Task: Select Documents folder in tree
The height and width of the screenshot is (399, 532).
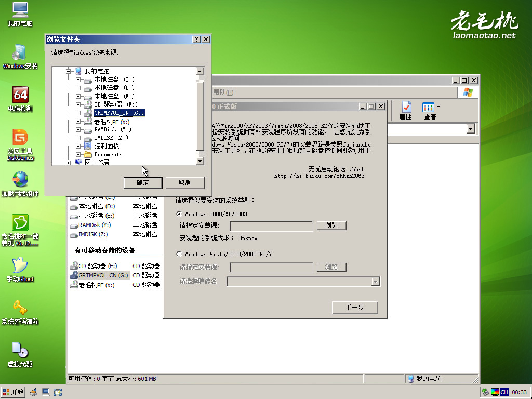Action: click(108, 154)
